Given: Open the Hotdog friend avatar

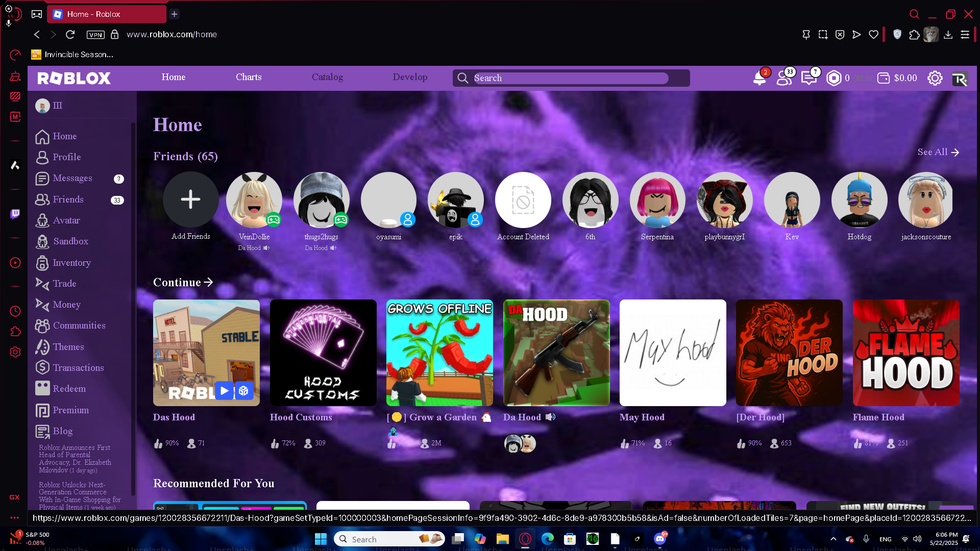Looking at the screenshot, I should click(860, 200).
